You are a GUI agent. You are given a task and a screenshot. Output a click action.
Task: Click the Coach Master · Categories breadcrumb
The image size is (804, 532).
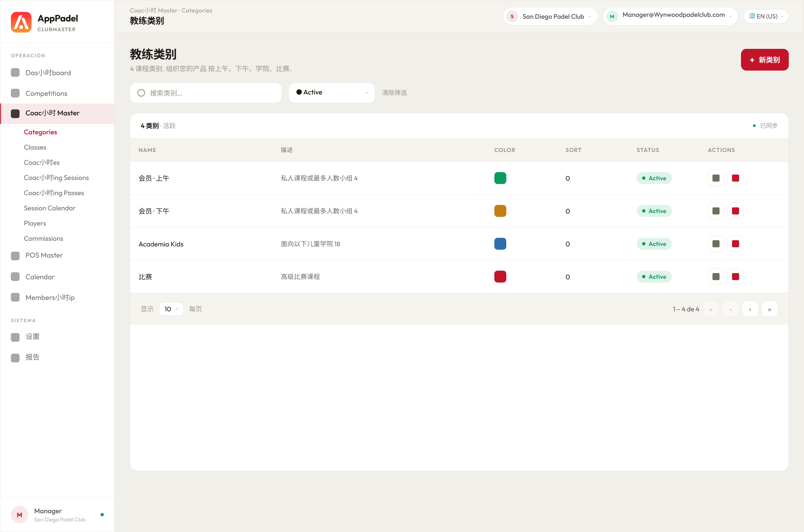171,11
